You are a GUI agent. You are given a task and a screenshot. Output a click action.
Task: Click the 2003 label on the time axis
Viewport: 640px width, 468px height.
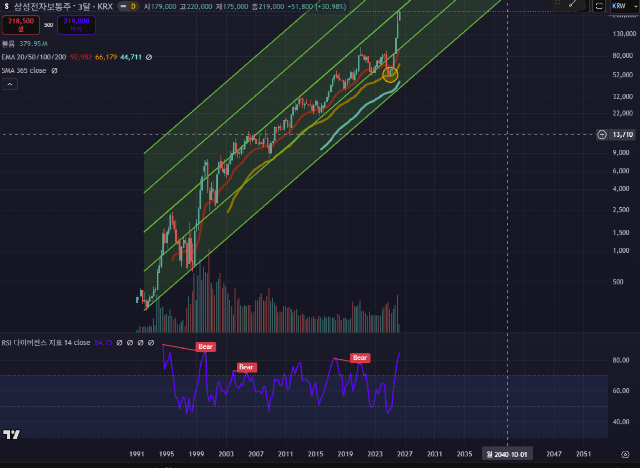click(x=226, y=454)
